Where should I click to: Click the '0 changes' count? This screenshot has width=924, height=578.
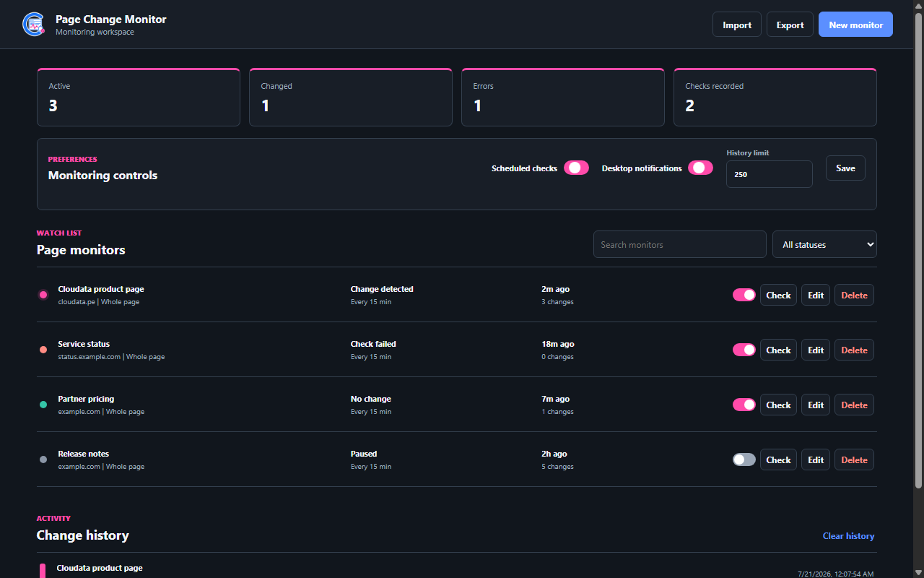point(557,357)
